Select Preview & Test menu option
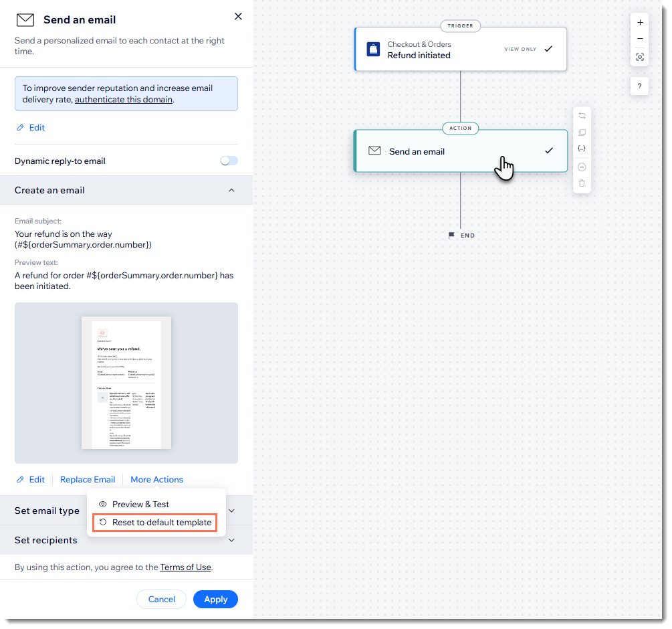Image resolution: width=672 pixels, height=629 pixels. pos(140,505)
